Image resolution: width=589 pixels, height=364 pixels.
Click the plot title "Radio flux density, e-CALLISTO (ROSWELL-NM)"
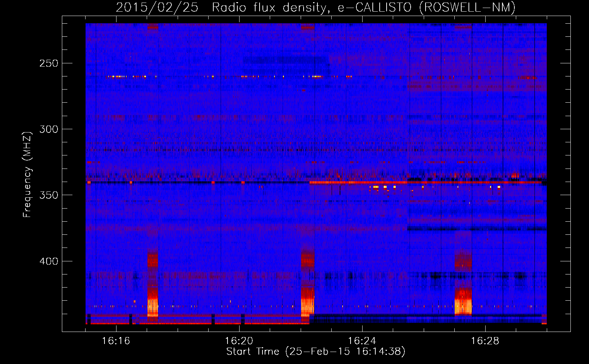pos(364,7)
